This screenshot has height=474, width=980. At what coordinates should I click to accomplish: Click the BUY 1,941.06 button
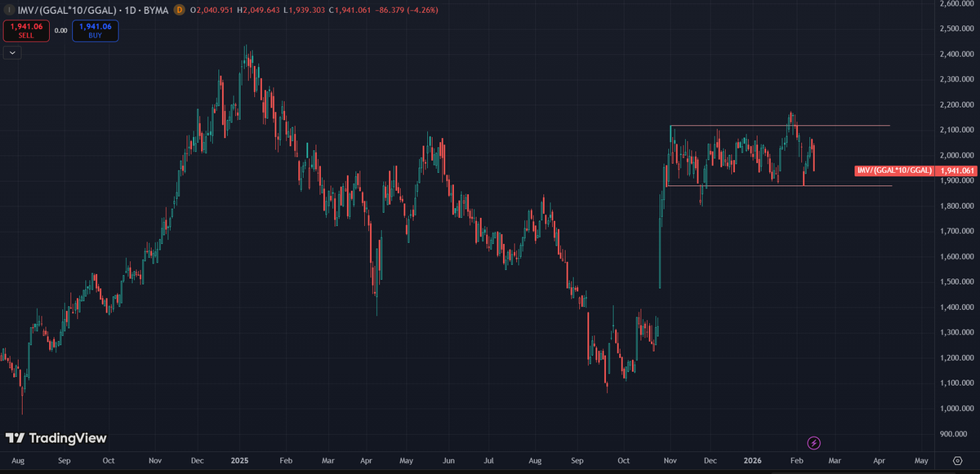tap(95, 31)
